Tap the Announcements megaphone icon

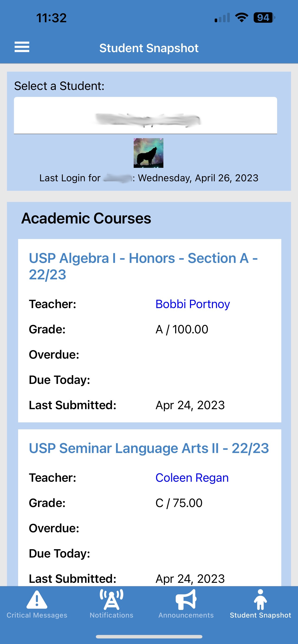click(186, 599)
